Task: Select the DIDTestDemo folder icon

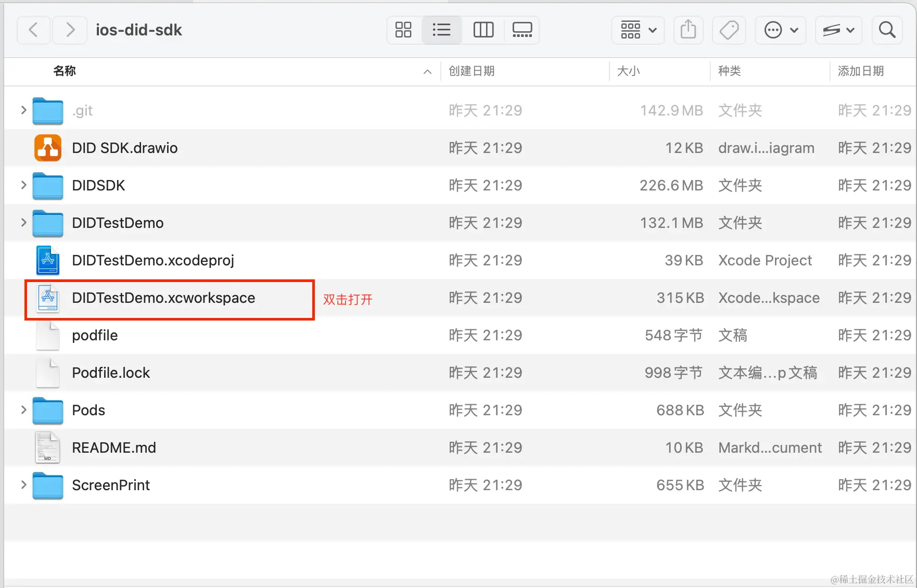Action: 48,223
